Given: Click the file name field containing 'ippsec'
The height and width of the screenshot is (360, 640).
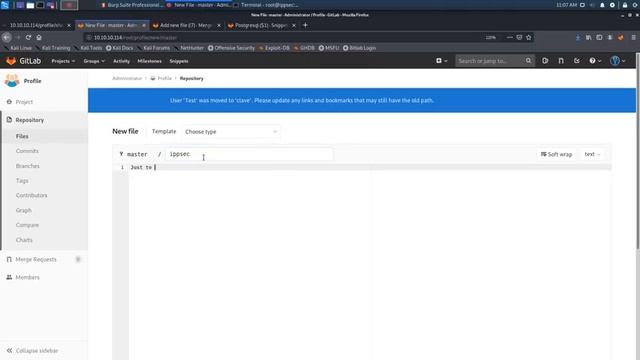Looking at the screenshot, I should 249,154.
